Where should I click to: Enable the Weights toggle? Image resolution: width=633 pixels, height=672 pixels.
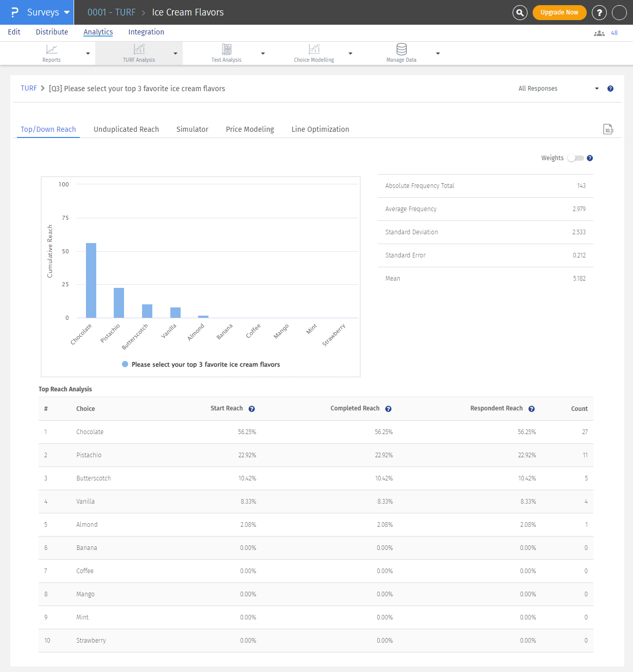pos(575,158)
